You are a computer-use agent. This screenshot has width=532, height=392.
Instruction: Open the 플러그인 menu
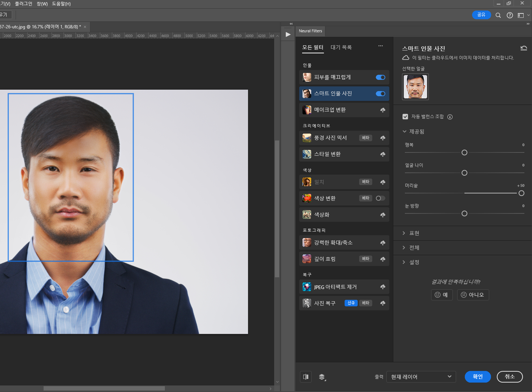[x=24, y=4]
